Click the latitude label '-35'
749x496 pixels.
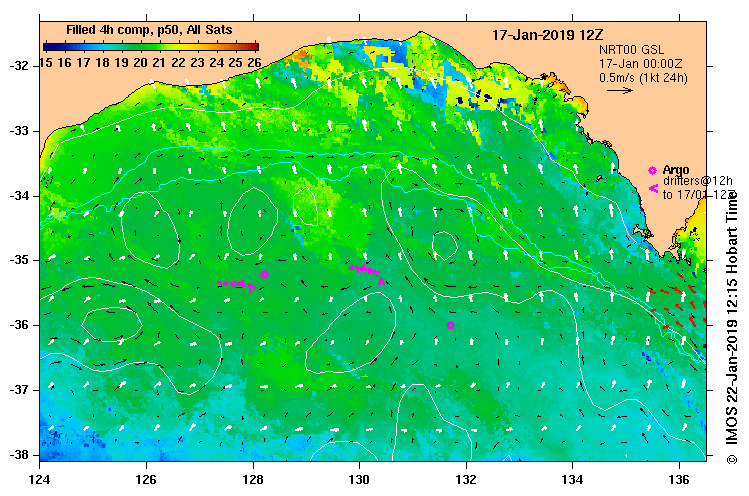click(19, 260)
